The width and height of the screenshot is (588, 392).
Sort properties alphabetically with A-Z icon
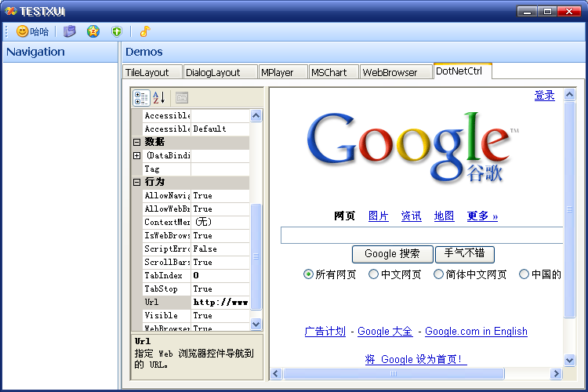coord(159,98)
